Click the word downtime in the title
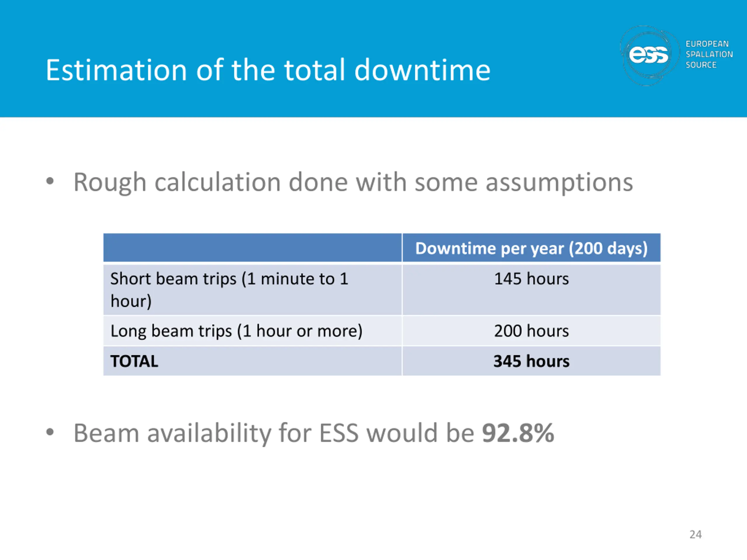 [x=423, y=70]
